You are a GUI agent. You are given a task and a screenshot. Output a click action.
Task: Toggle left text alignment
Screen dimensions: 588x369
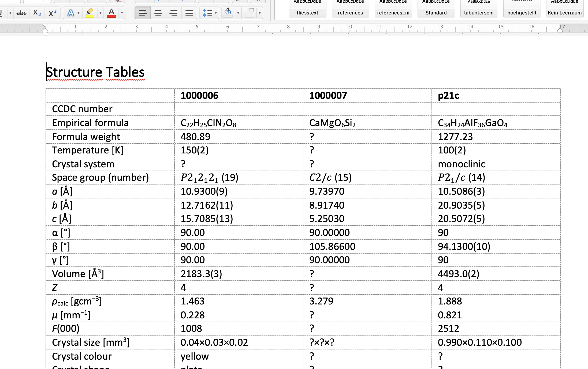pyautogui.click(x=143, y=13)
